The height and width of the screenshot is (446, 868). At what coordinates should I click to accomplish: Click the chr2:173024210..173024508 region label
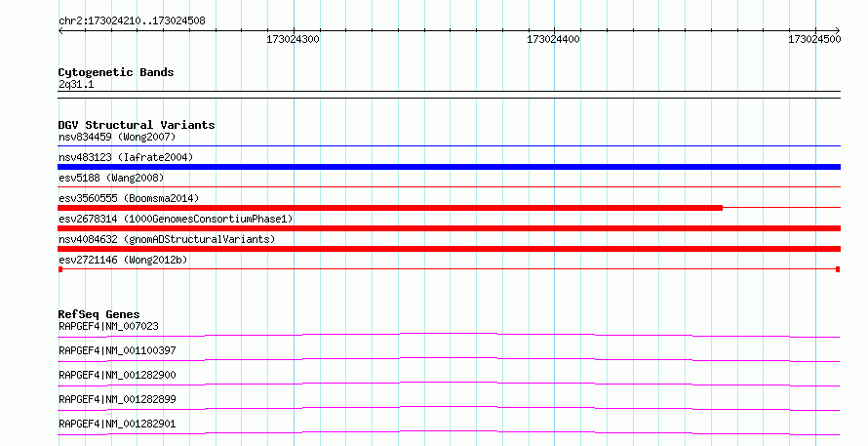(x=132, y=20)
